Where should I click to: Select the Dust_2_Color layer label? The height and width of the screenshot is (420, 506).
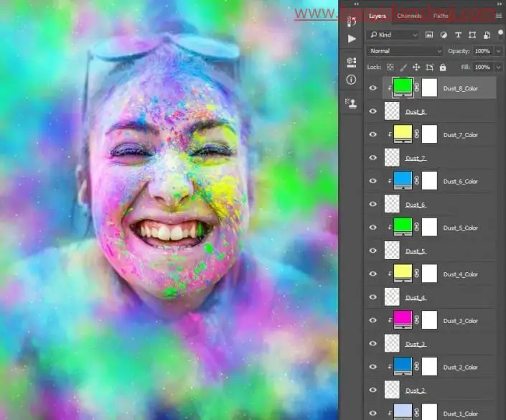click(x=461, y=368)
